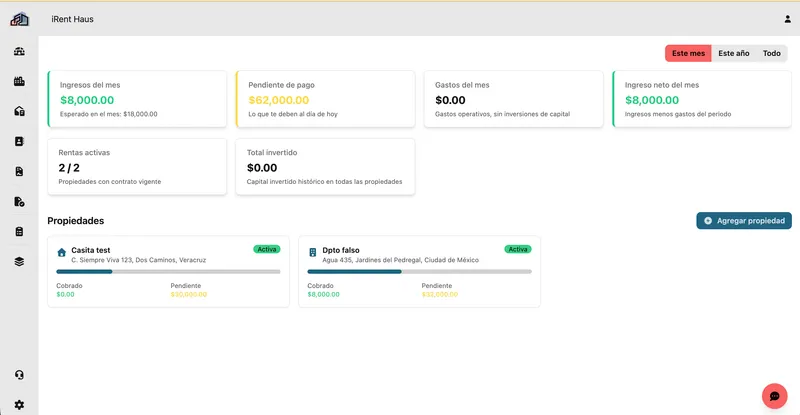Open the contract document sidebar icon
Image resolution: width=800 pixels, height=415 pixels.
click(19, 172)
